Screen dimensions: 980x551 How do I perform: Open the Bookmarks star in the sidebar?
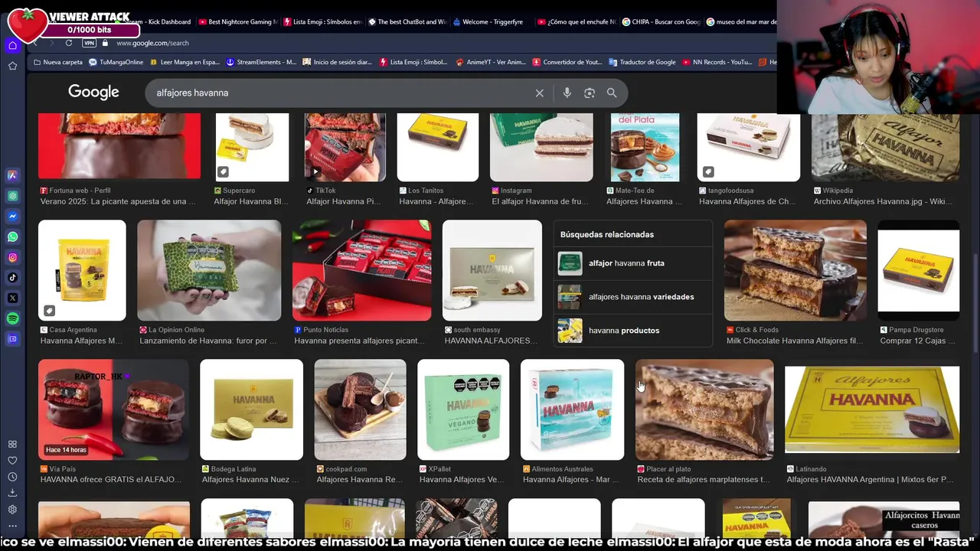[12, 66]
